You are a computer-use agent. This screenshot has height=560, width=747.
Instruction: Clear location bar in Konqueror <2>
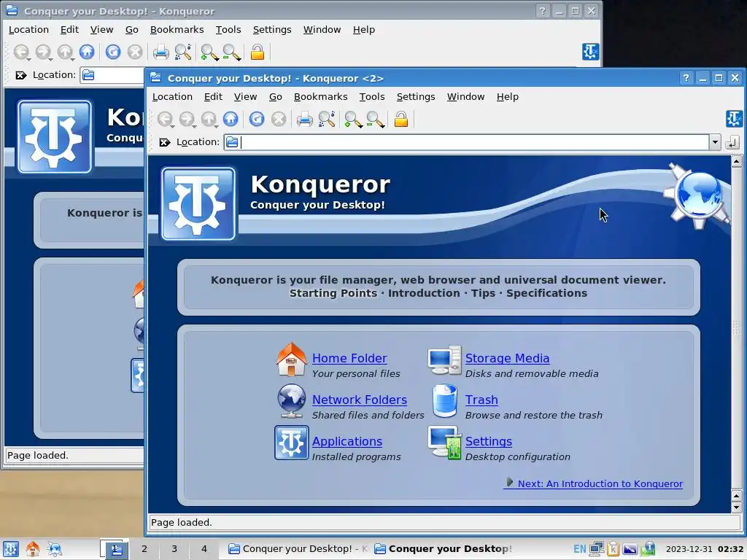(165, 142)
